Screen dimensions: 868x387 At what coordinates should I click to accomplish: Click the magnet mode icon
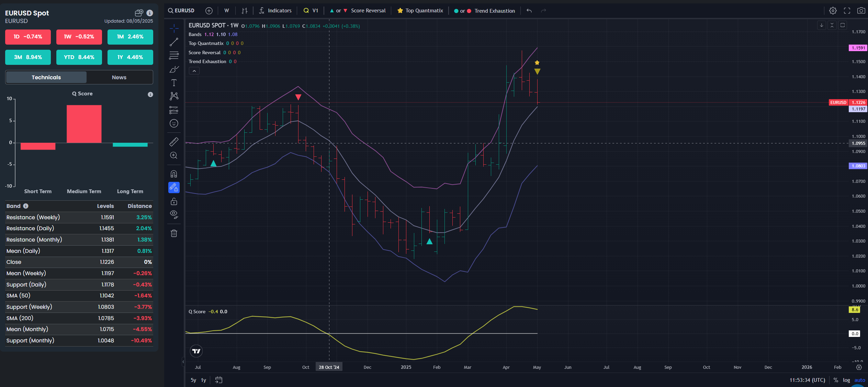(174, 174)
